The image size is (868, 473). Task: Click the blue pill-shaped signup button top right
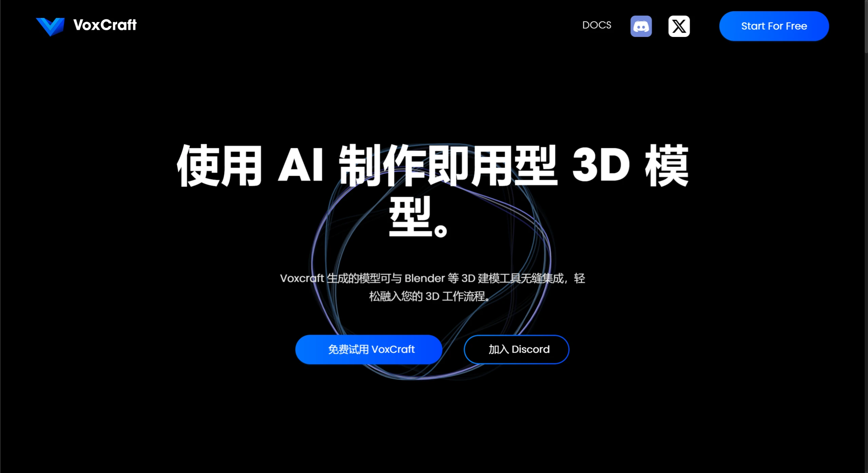click(x=774, y=26)
